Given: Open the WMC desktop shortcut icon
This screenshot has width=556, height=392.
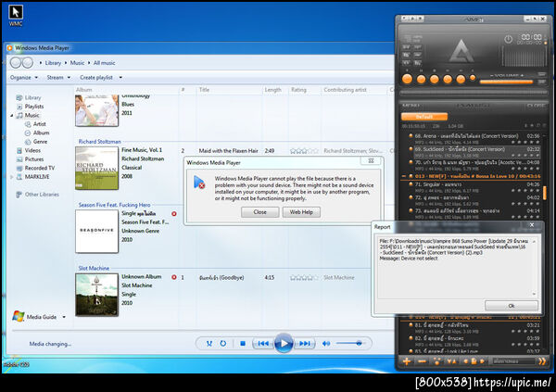Looking at the screenshot, I should [16, 15].
